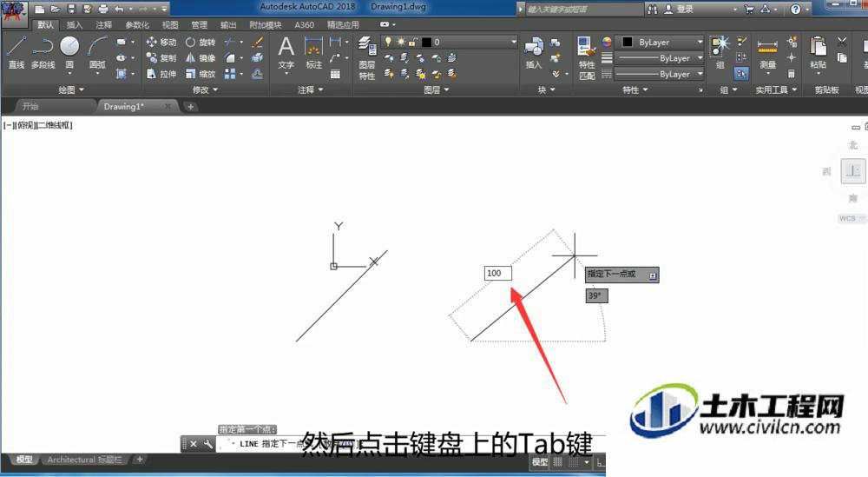Screen dimensions: 868x477
Task: Open dynamic input options dropdown near cursor
Action: 653,275
